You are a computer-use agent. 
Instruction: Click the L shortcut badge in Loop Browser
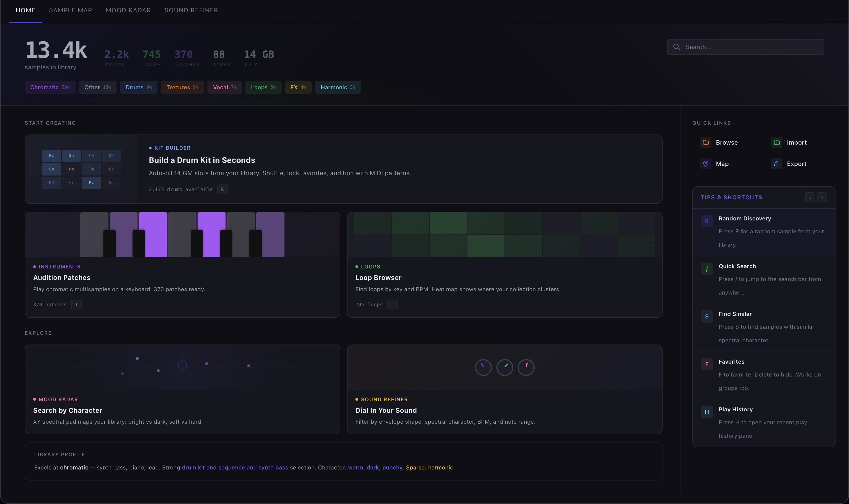392,304
